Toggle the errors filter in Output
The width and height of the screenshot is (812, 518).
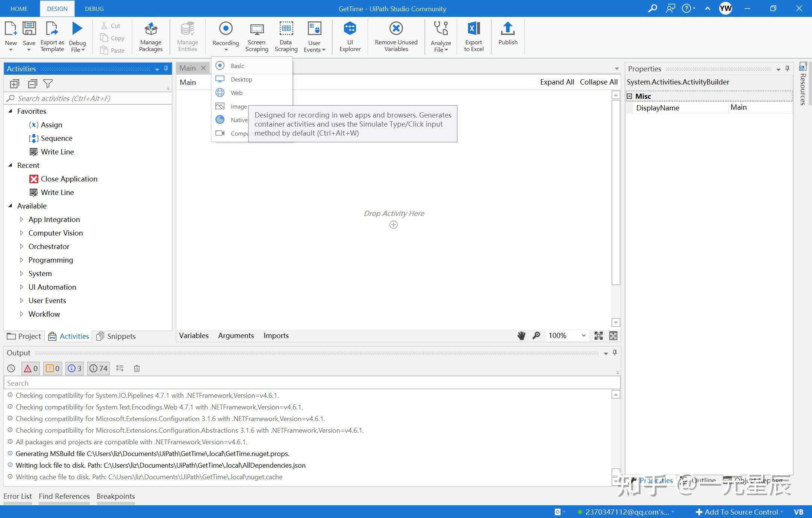click(x=31, y=368)
